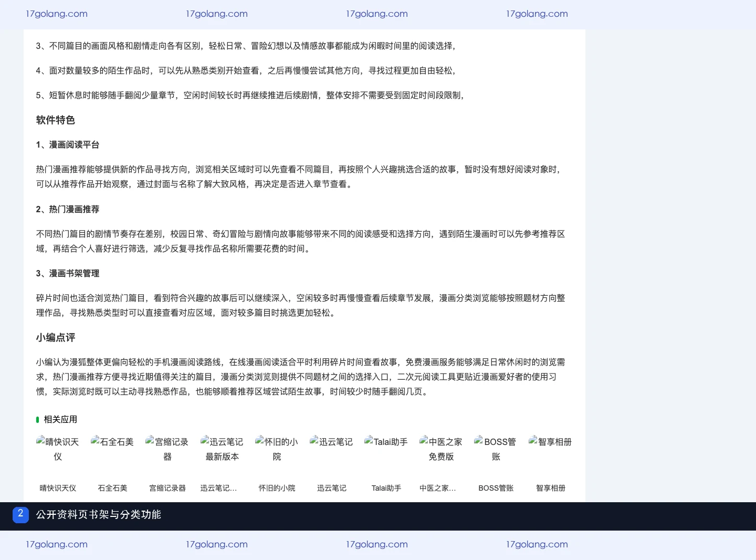Viewport: 756px width, 560px height.
Task: Click the 宫缩记录器 name link below its image
Action: click(x=167, y=488)
